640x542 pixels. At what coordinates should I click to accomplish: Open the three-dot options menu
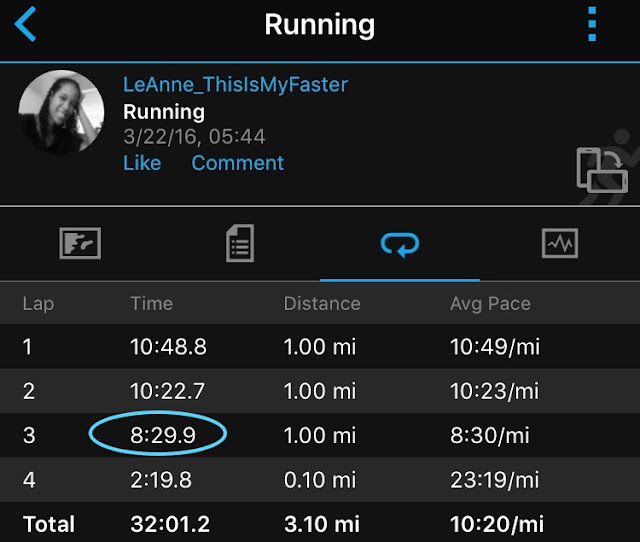(592, 24)
